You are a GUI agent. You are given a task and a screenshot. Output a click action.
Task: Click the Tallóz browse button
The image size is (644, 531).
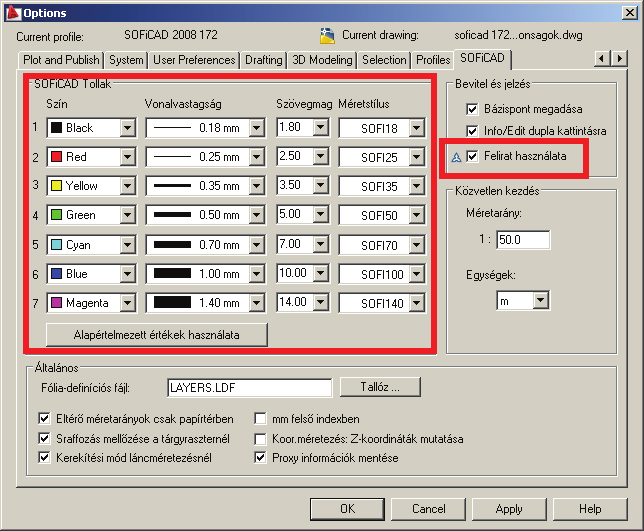click(x=380, y=387)
